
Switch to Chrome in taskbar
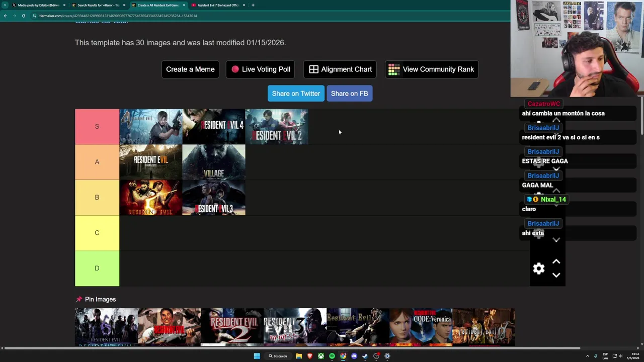pyautogui.click(x=343, y=356)
